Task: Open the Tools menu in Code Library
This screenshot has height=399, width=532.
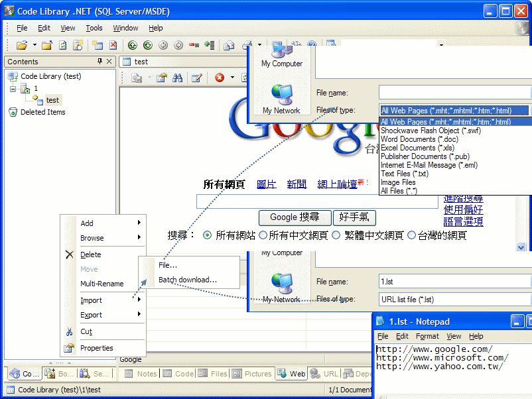Action: (x=94, y=28)
